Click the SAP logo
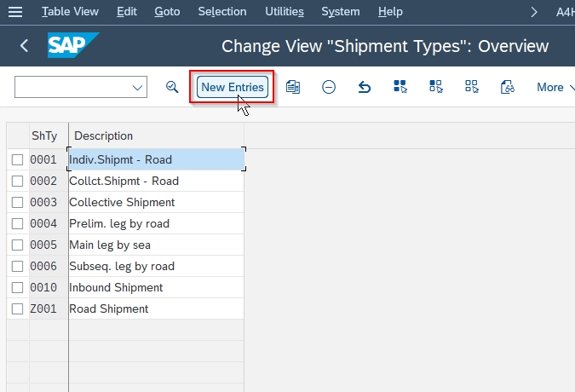This screenshot has height=392, width=575. (x=73, y=45)
